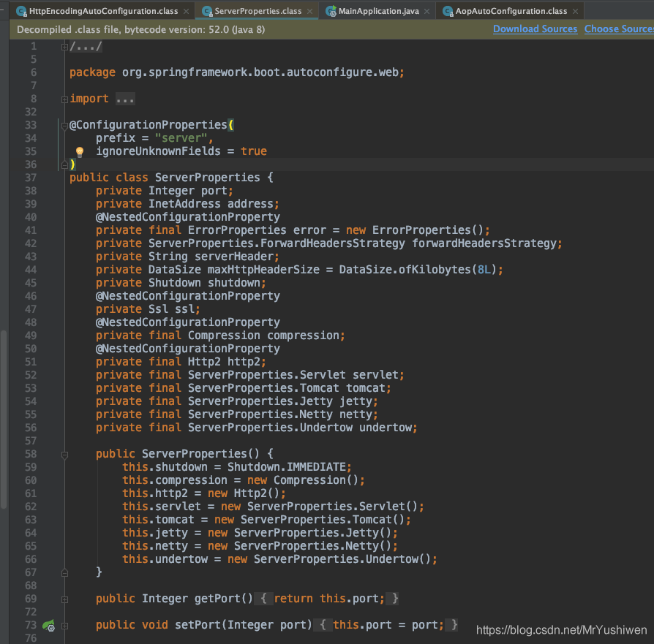Close the ServerProperties.class tab
The image size is (654, 644).
pos(309,12)
